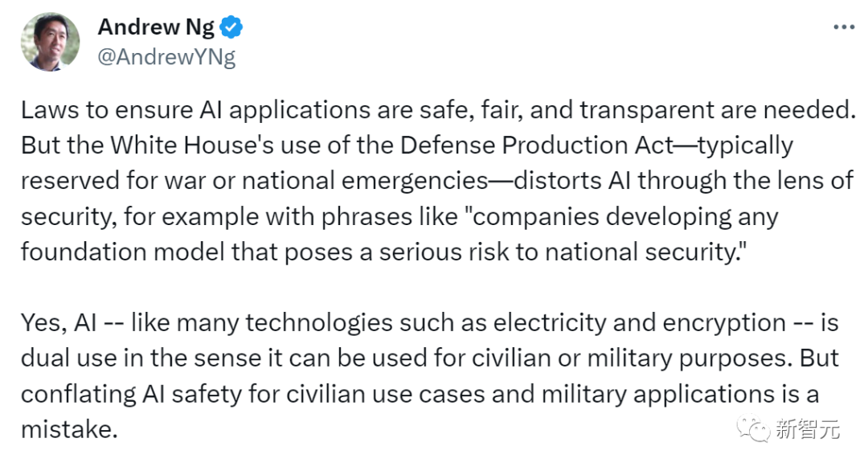The image size is (868, 467).
Task: Open the @AndrewYNg handle link
Action: tap(166, 57)
